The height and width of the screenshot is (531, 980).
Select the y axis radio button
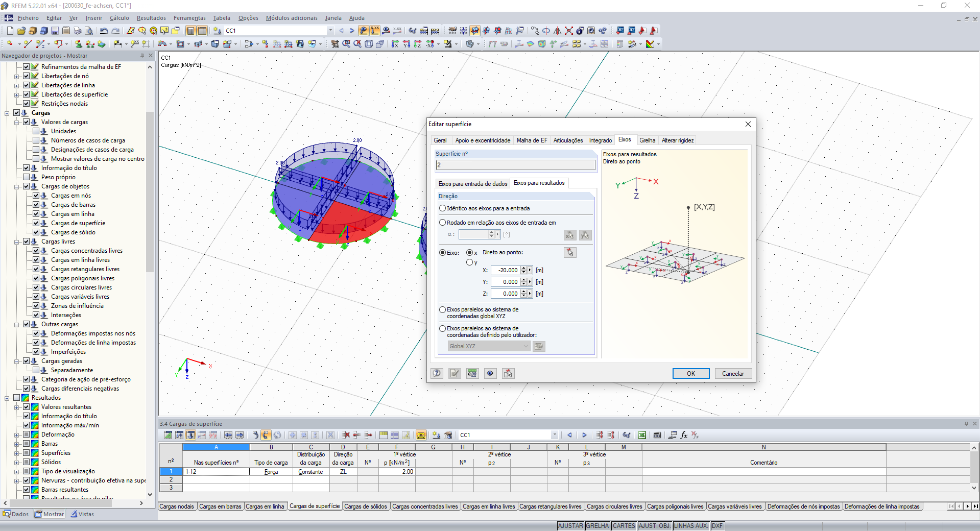coord(469,262)
